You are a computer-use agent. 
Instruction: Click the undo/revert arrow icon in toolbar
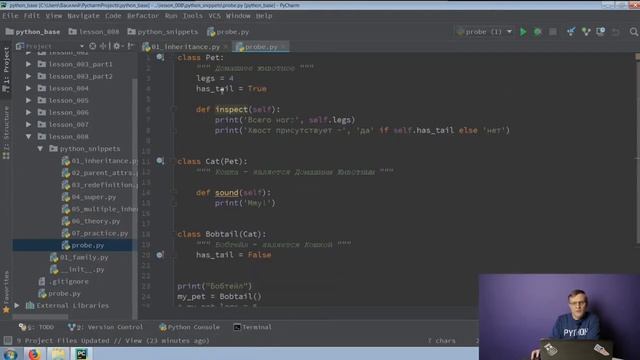pos(616,32)
